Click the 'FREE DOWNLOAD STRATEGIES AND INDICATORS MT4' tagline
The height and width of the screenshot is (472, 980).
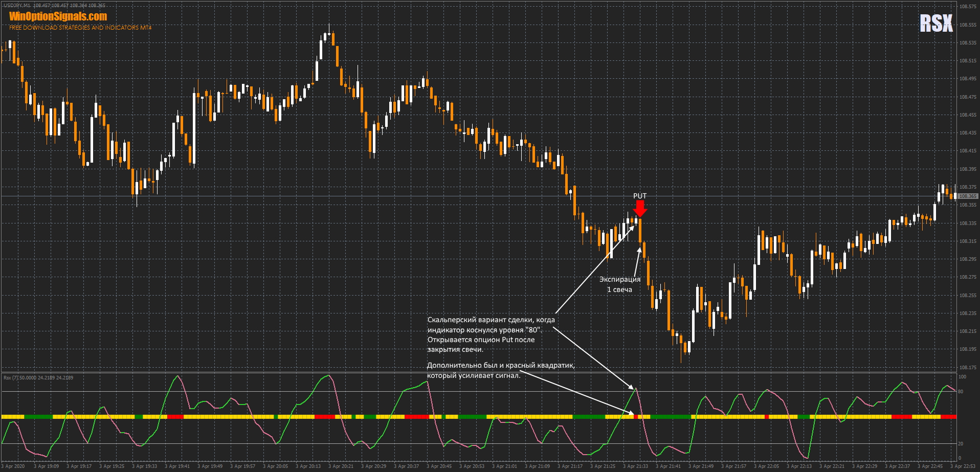coord(80,28)
